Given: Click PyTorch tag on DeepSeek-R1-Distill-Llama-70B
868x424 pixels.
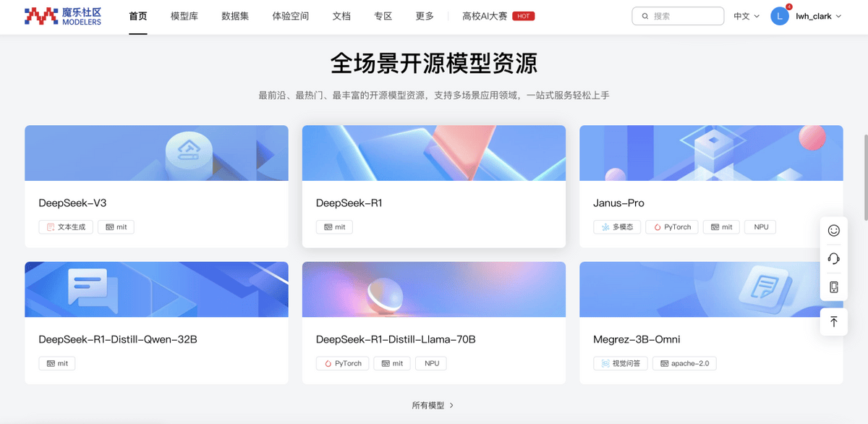Looking at the screenshot, I should pyautogui.click(x=342, y=363).
